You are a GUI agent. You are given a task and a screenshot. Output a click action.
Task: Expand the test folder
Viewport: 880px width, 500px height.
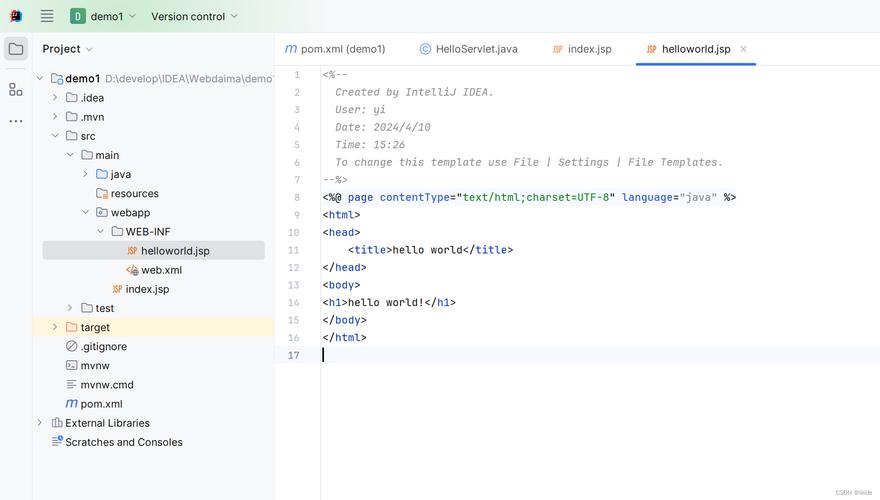pos(70,308)
